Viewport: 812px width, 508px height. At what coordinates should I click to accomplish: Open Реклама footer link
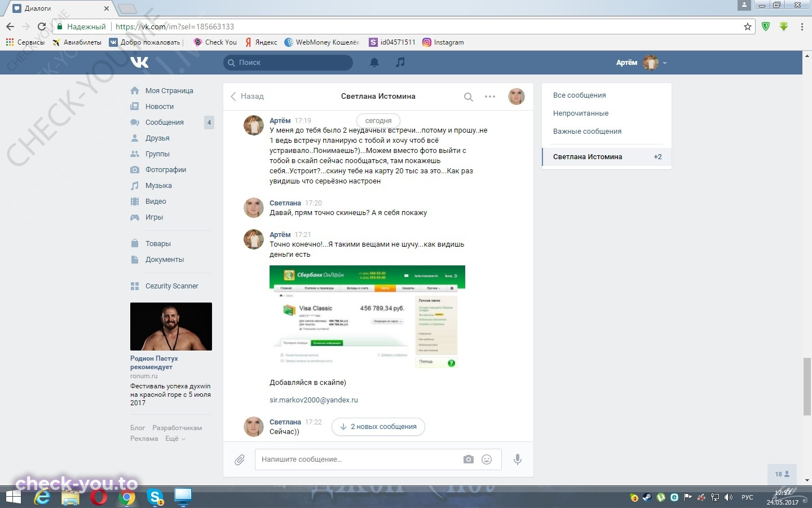coord(144,439)
